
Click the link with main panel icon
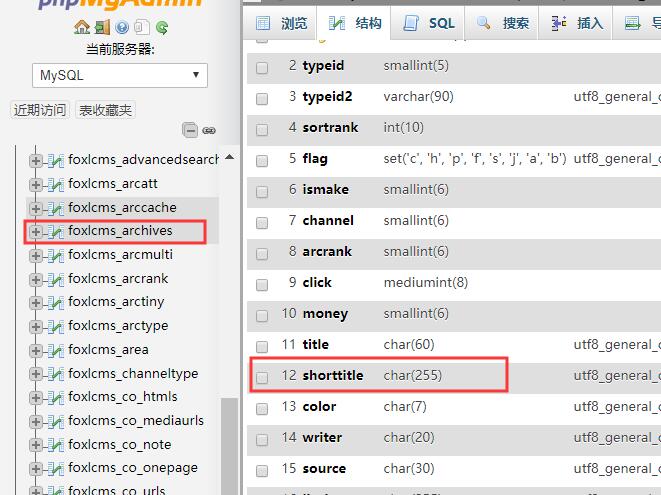209,130
